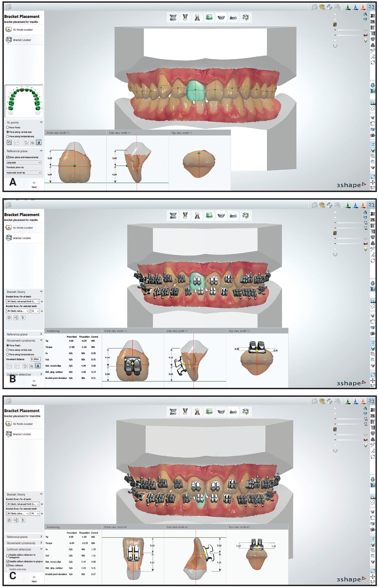This screenshot has width=379, height=588.
Task: Click trash icon below tooth 41 dropdown
Action: point(23,520)
